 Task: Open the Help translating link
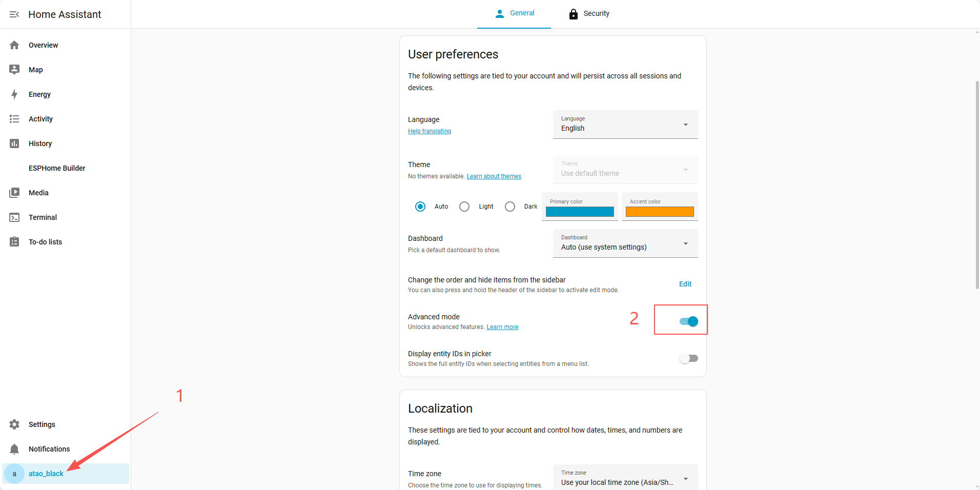pos(430,131)
